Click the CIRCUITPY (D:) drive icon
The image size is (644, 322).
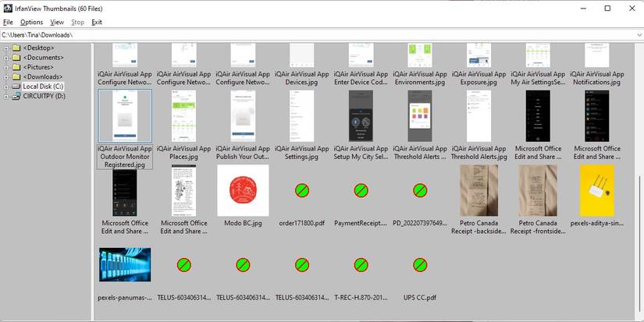coord(16,97)
